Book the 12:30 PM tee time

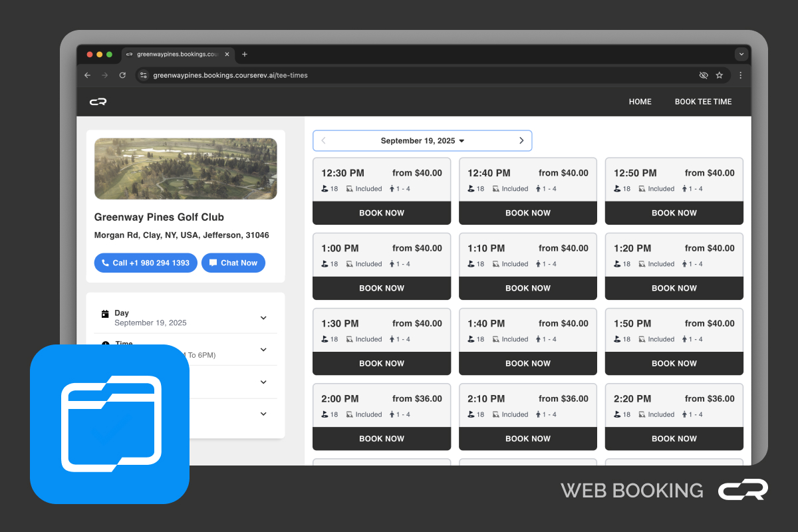pos(382,213)
